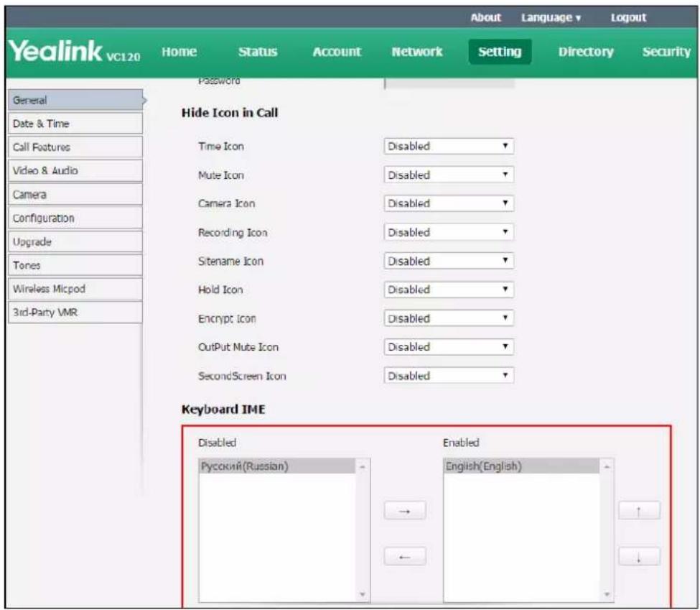The image size is (700, 610).
Task: Move selected language to Enabled list with right arrow
Action: pyautogui.click(x=405, y=510)
